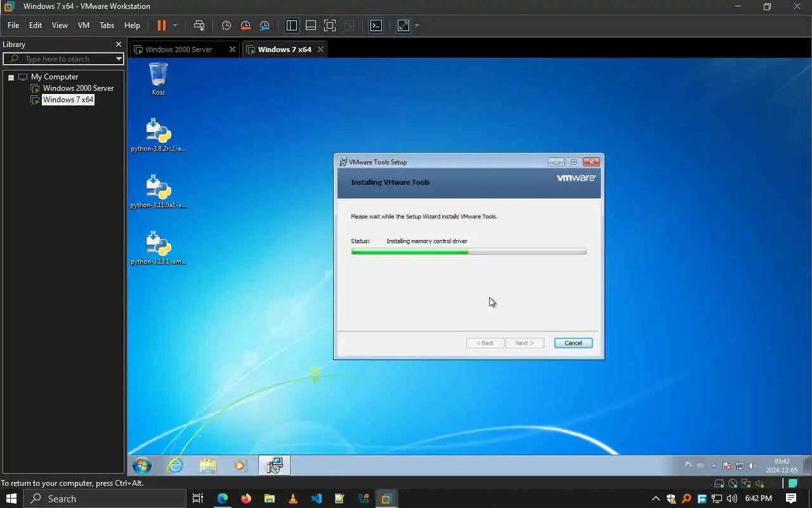Select Windows 7 x64 in library tree
Screen dimensions: 812x508
coord(68,100)
